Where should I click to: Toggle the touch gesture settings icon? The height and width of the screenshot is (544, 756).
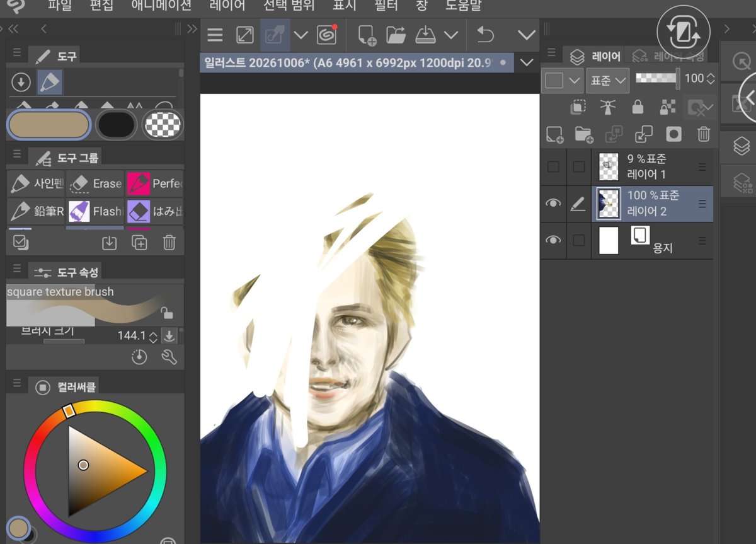pos(275,35)
